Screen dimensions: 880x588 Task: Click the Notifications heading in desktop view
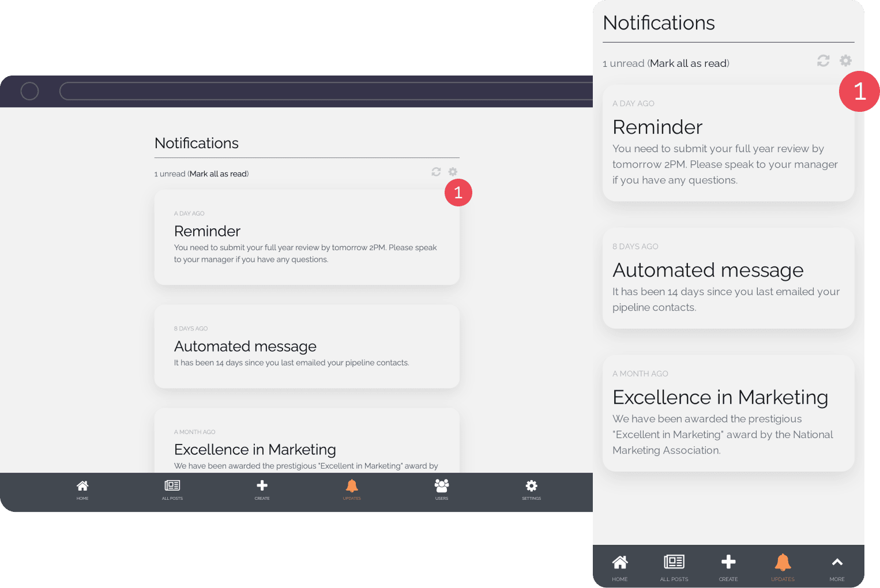pyautogui.click(x=197, y=143)
